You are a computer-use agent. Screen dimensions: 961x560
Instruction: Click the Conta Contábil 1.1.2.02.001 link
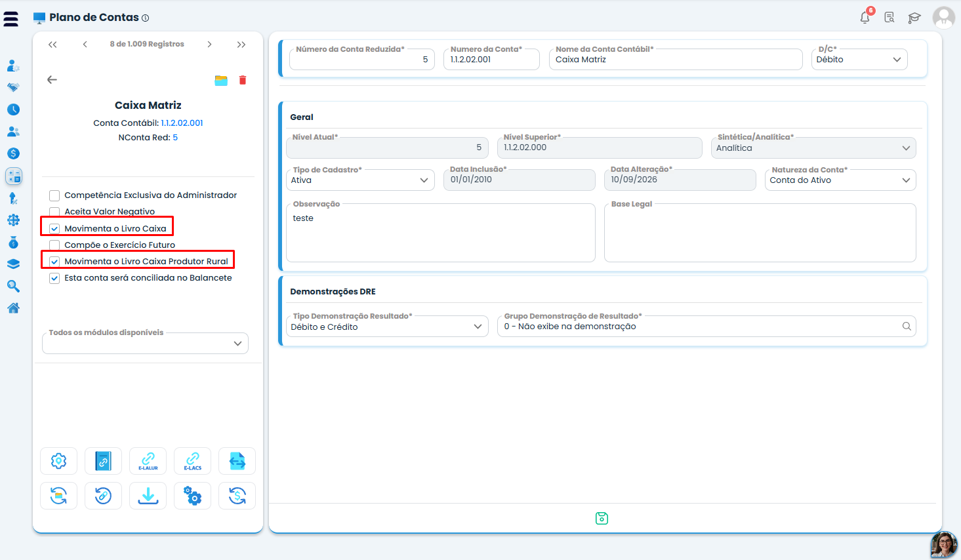[x=182, y=123]
